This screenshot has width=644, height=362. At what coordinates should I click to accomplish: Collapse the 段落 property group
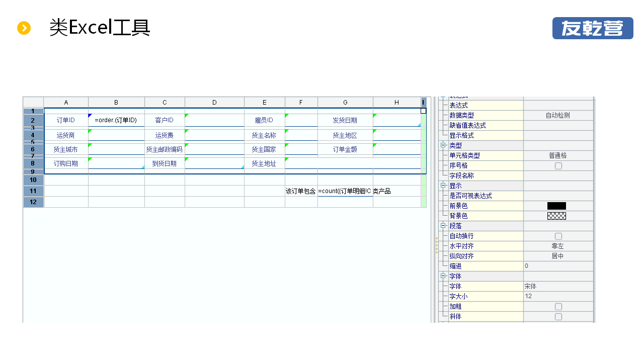pos(443,226)
